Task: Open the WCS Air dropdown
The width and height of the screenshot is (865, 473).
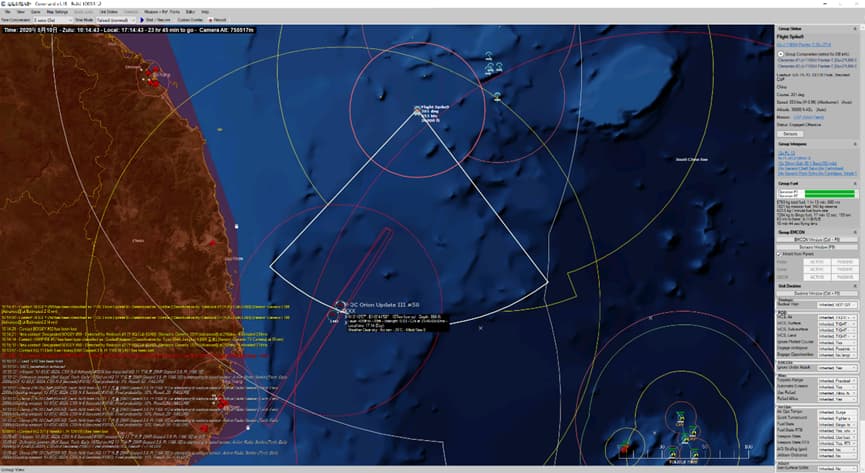Action: 837,318
